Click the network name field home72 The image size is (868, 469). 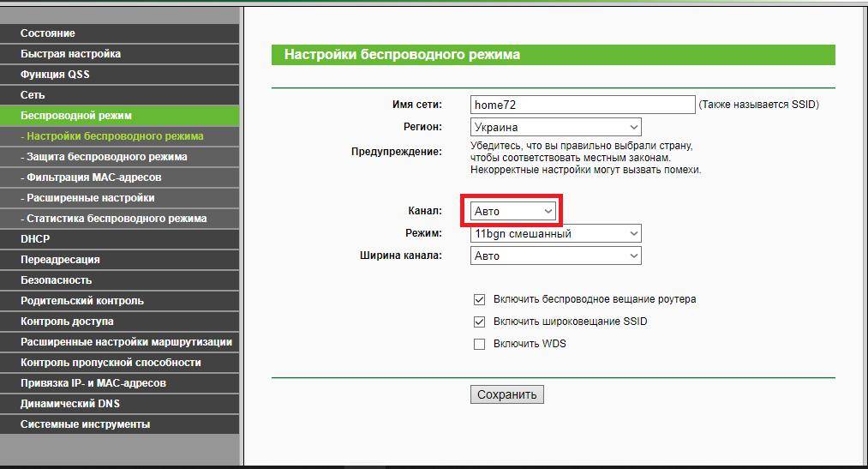point(582,105)
